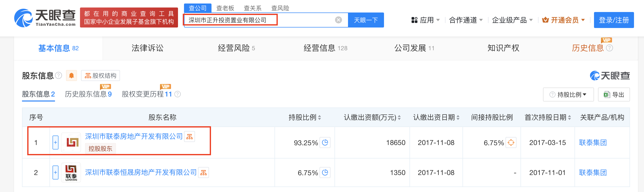
Task: Open the 应用 dropdown menu
Action: (425, 20)
